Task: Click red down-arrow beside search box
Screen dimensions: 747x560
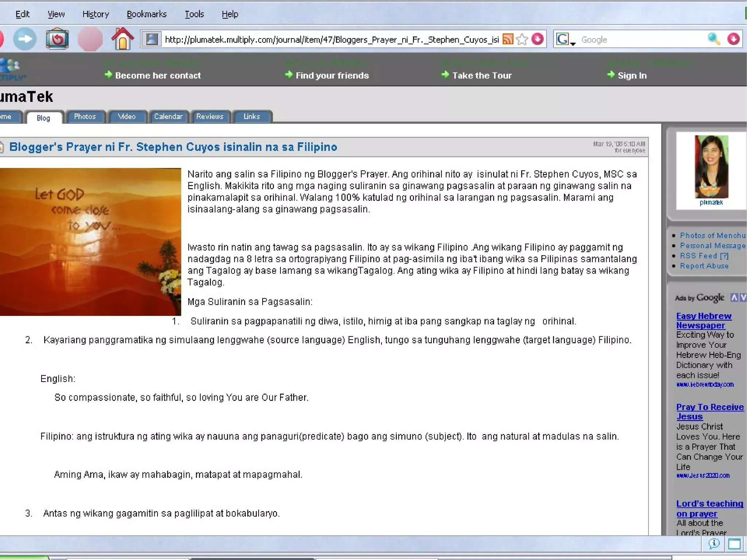Action: [x=734, y=39]
